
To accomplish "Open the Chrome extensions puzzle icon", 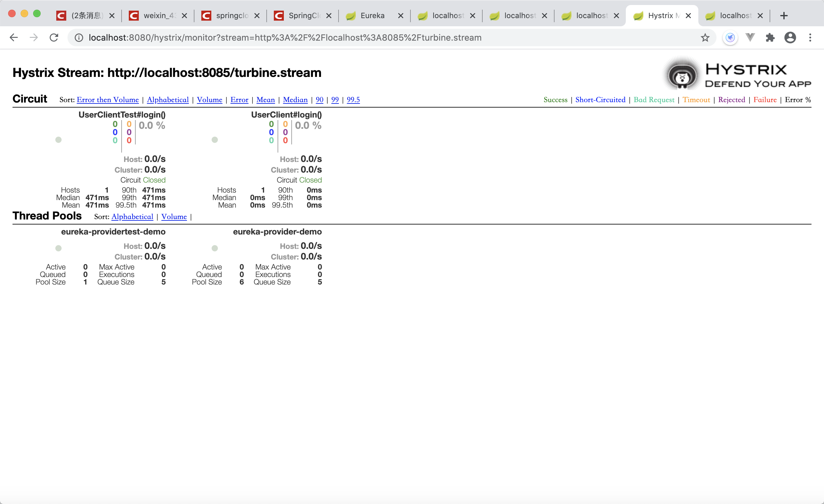I will click(x=770, y=38).
